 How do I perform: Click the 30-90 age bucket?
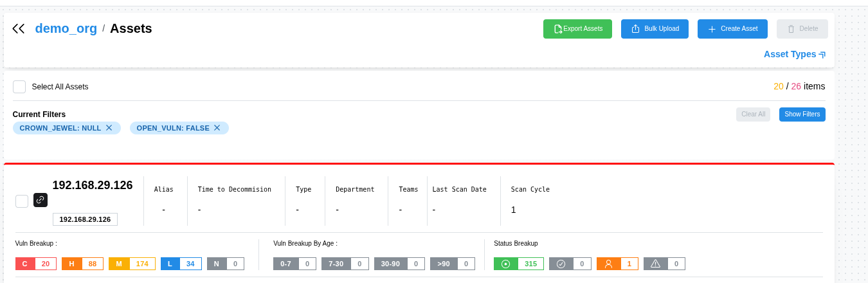coord(400,264)
